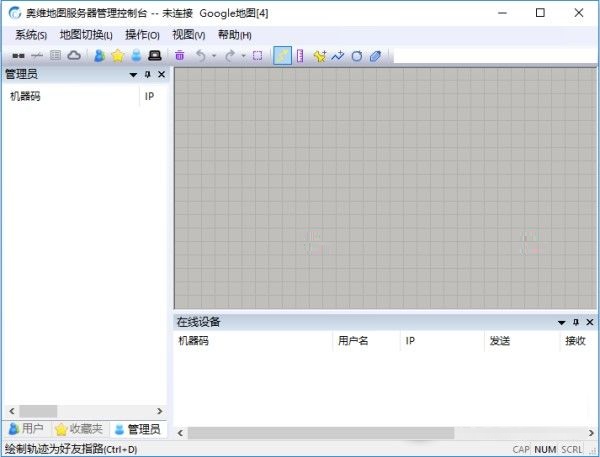
Task: Click the app logo in title bar
Action: click(x=15, y=13)
